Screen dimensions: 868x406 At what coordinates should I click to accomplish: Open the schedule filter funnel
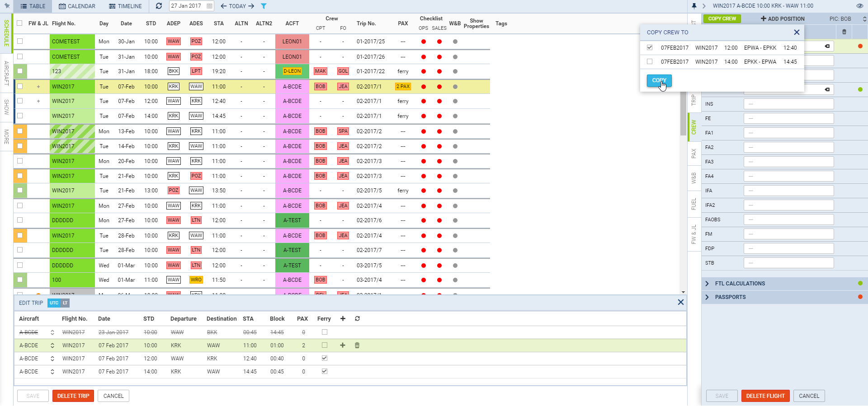pyautogui.click(x=264, y=6)
